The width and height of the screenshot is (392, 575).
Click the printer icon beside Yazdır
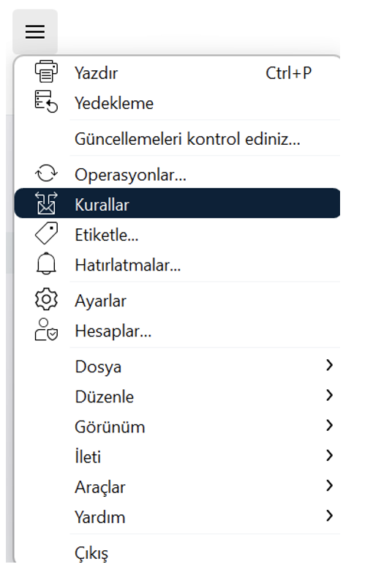coord(46,72)
